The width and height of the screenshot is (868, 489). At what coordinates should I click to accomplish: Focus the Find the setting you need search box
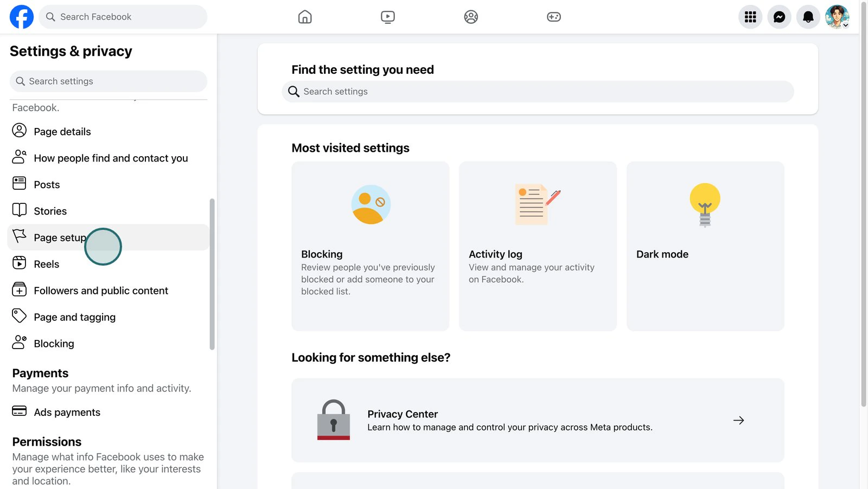538,92
